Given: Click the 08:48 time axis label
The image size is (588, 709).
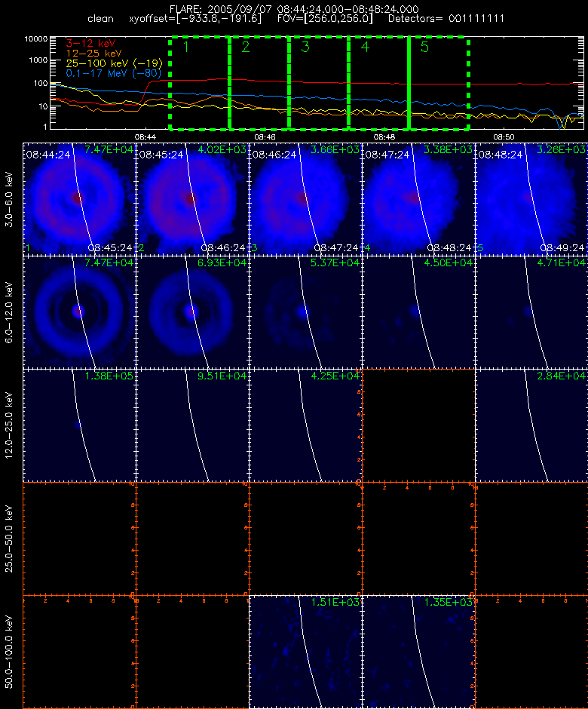Looking at the screenshot, I should (x=384, y=137).
